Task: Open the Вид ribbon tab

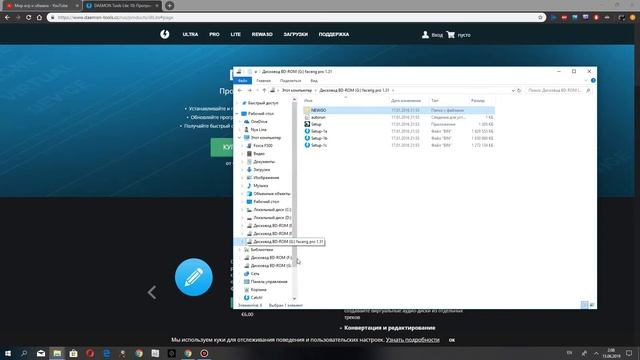Action: coord(314,81)
